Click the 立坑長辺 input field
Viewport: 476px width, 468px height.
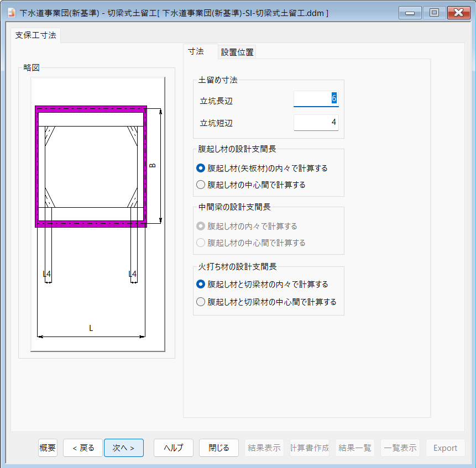coord(316,99)
